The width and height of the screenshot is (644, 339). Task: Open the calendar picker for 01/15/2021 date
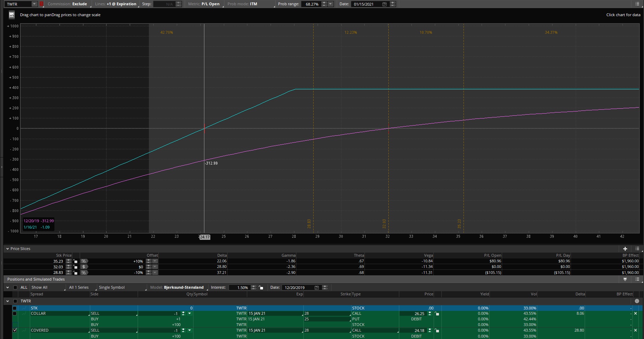point(385,4)
